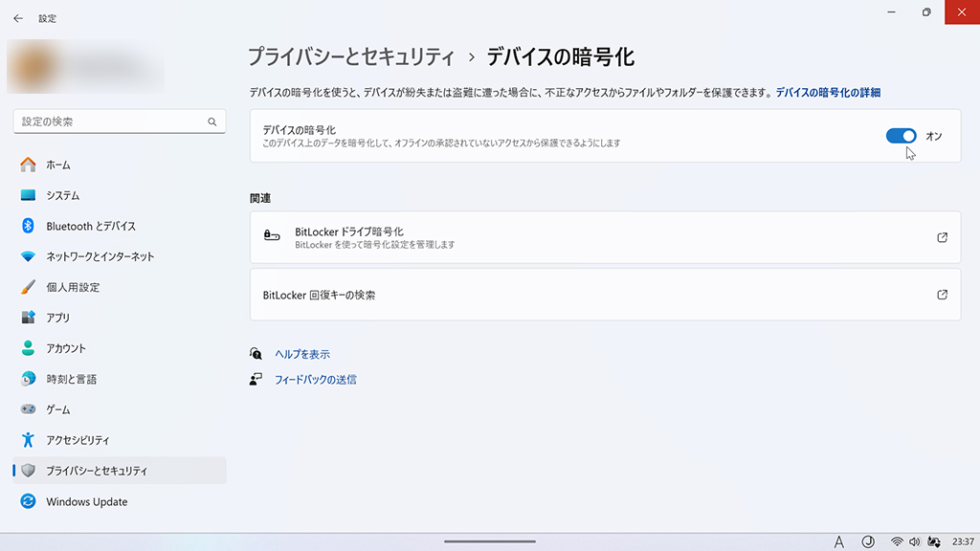980x551 pixels.
Task: Click the BitLocker drive lock icon
Action: 271,235
